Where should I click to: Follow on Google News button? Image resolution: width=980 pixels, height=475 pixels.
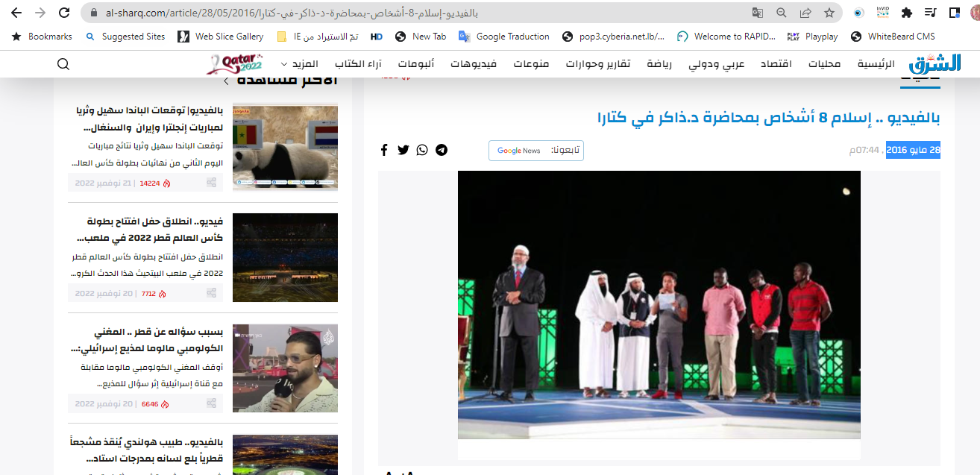coord(535,151)
